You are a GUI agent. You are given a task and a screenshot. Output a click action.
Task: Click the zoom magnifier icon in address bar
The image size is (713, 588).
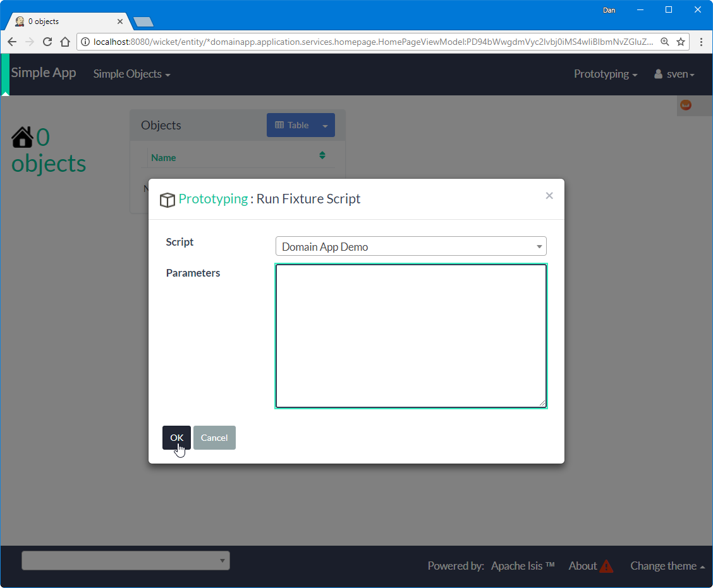(x=665, y=42)
